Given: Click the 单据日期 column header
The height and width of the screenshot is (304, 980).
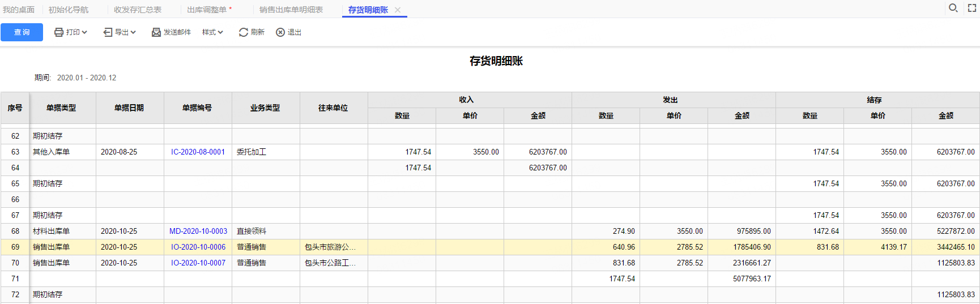Looking at the screenshot, I should (x=130, y=108).
